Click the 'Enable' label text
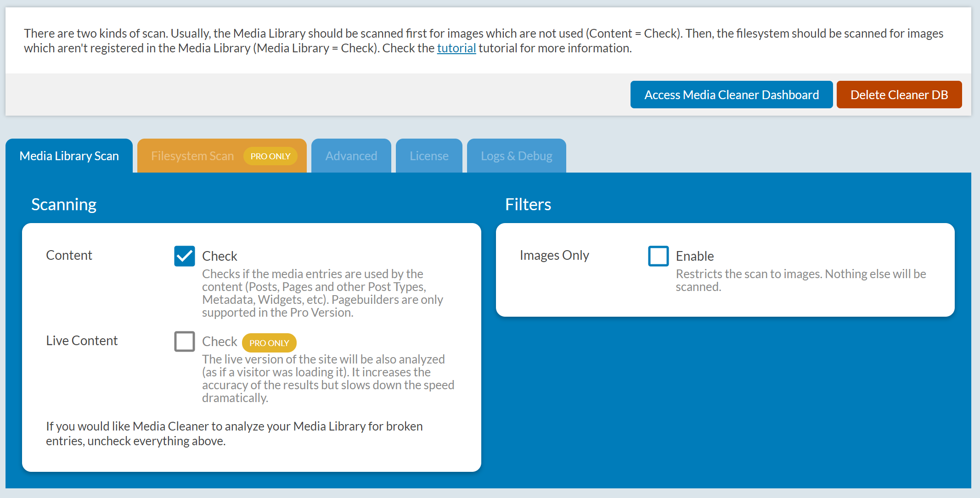Image resolution: width=980 pixels, height=498 pixels. pyautogui.click(x=695, y=256)
